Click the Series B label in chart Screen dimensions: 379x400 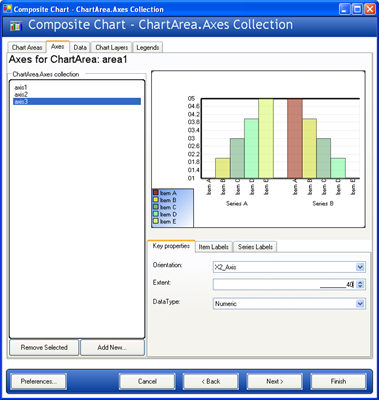pyautogui.click(x=323, y=203)
